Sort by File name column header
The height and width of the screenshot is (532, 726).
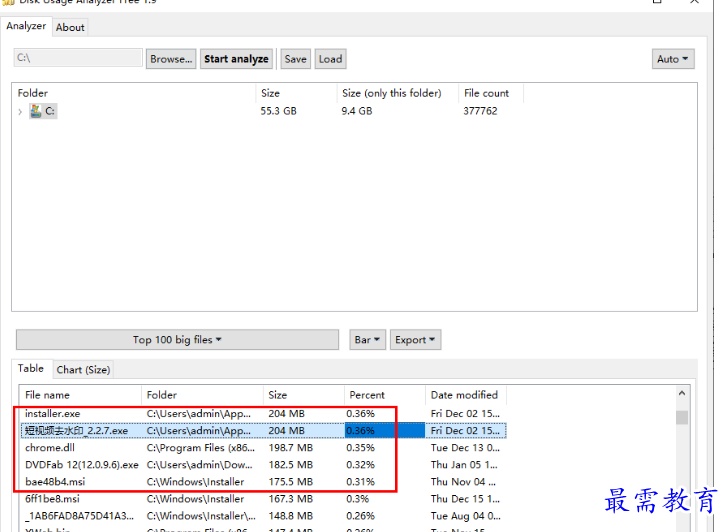click(x=81, y=395)
